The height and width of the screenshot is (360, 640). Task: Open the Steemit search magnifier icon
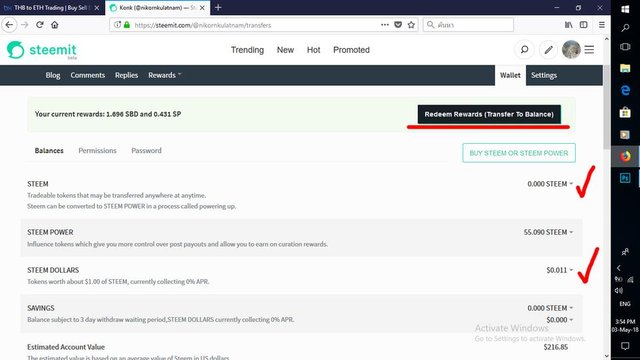point(524,50)
